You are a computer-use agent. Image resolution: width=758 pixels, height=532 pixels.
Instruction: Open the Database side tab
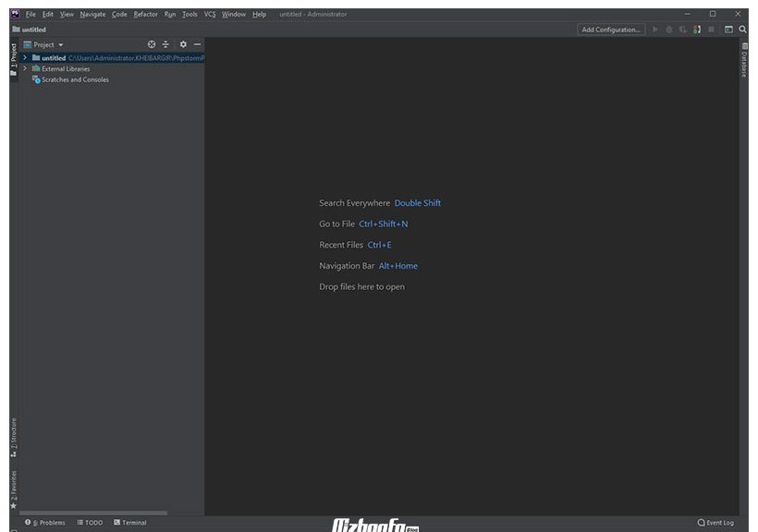coord(744,60)
